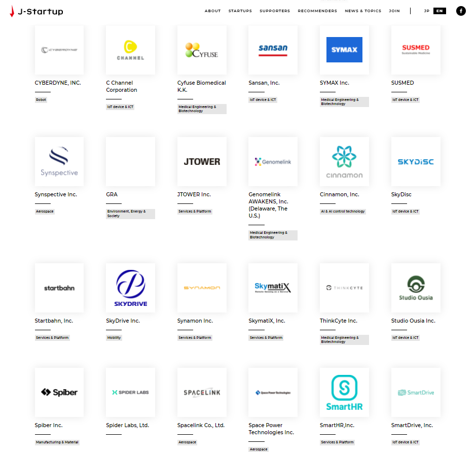Click Services & Platform tag under Synamon
476x452 pixels.
click(x=195, y=338)
